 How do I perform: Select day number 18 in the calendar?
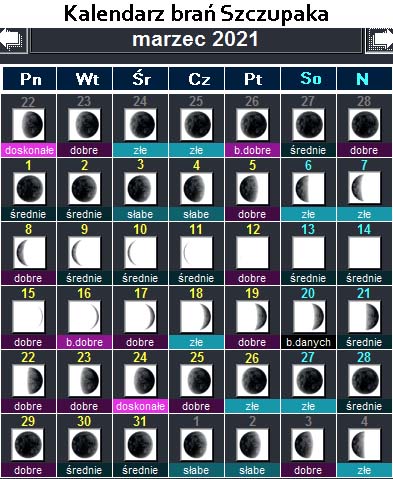coord(196,294)
